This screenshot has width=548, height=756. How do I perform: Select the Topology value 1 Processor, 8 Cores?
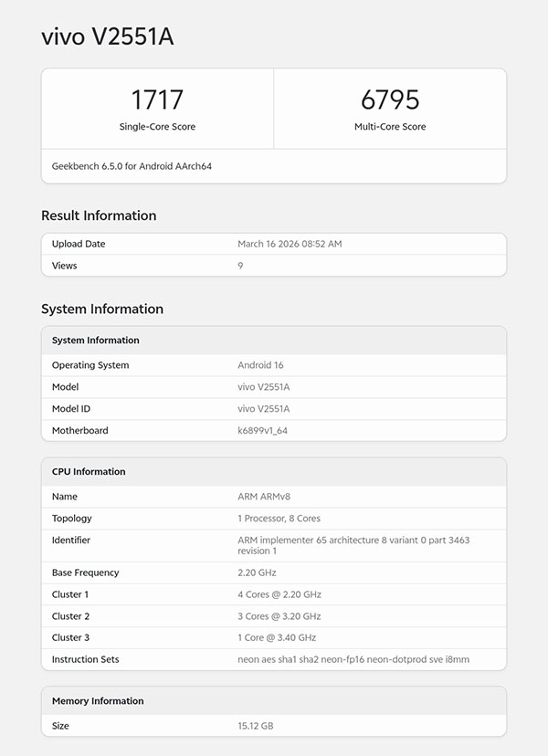[279, 519]
